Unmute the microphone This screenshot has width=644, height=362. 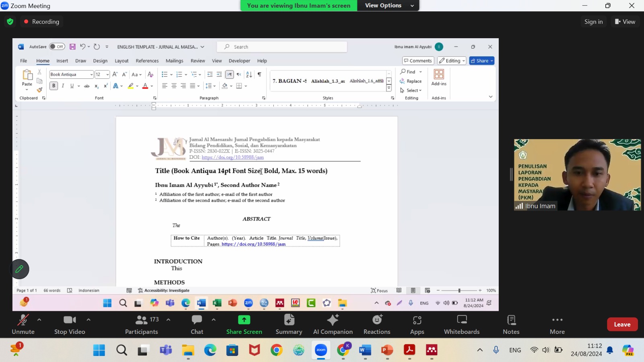[23, 324]
